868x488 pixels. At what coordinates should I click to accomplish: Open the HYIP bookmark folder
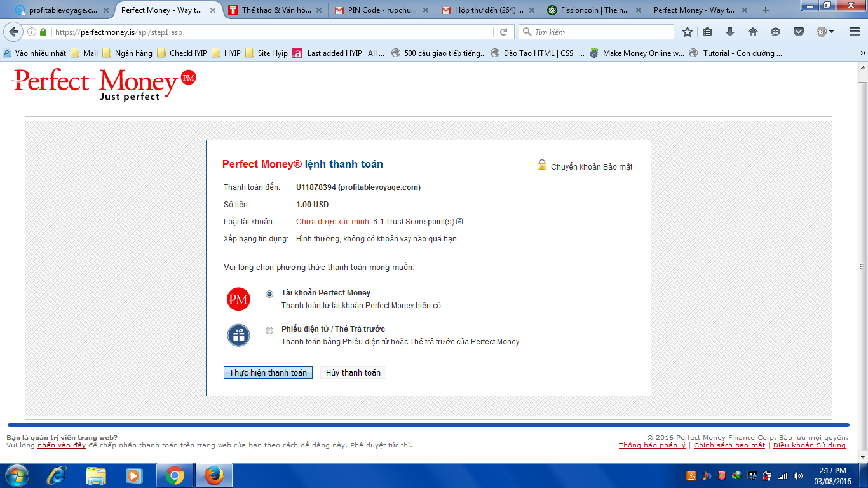(x=226, y=53)
